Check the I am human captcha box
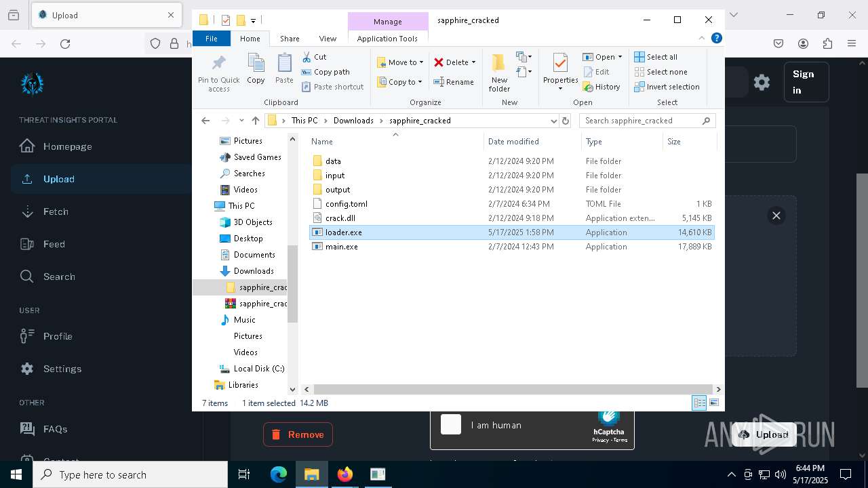This screenshot has height=488, width=868. coord(451,424)
